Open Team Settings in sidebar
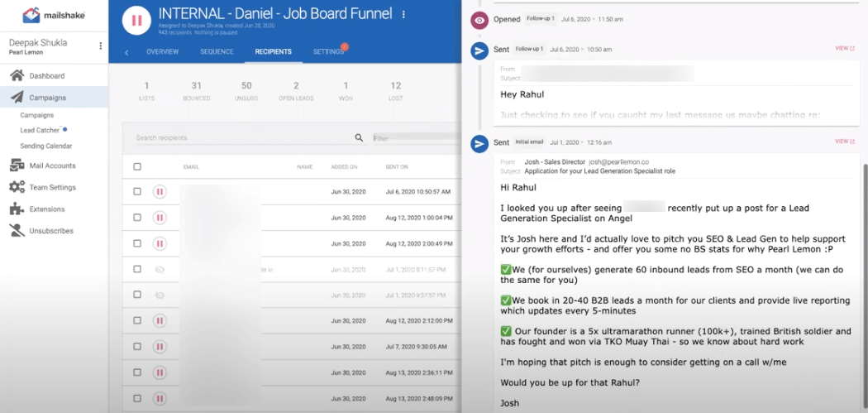This screenshot has height=413, width=868. point(54,187)
